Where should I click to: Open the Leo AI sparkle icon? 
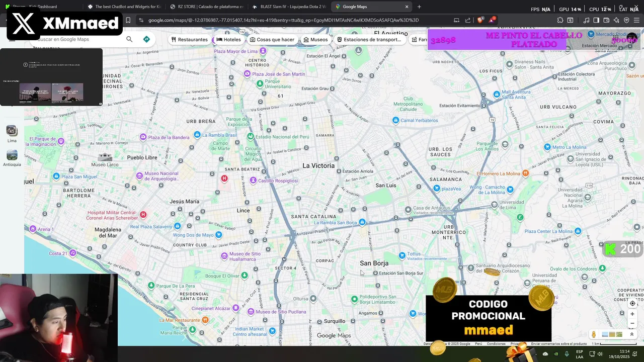click(616, 20)
